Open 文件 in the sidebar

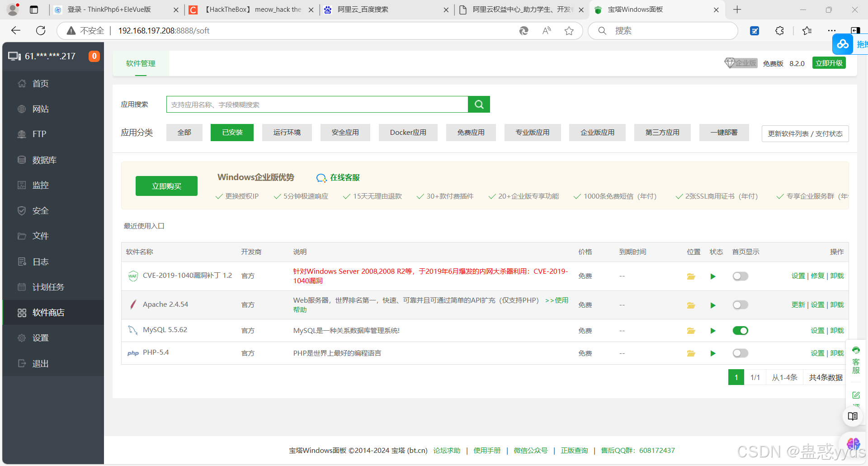click(x=53, y=236)
